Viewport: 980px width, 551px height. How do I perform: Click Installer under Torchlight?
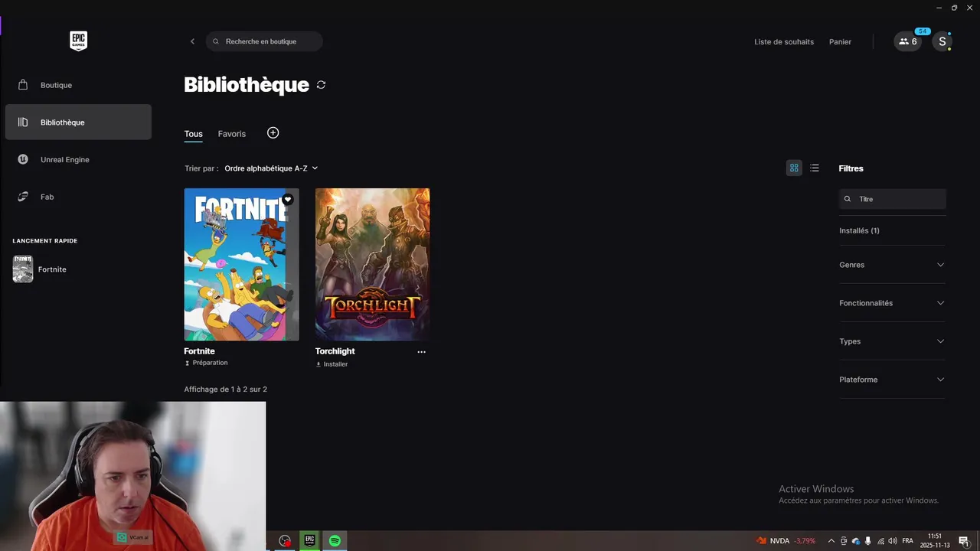tap(332, 364)
